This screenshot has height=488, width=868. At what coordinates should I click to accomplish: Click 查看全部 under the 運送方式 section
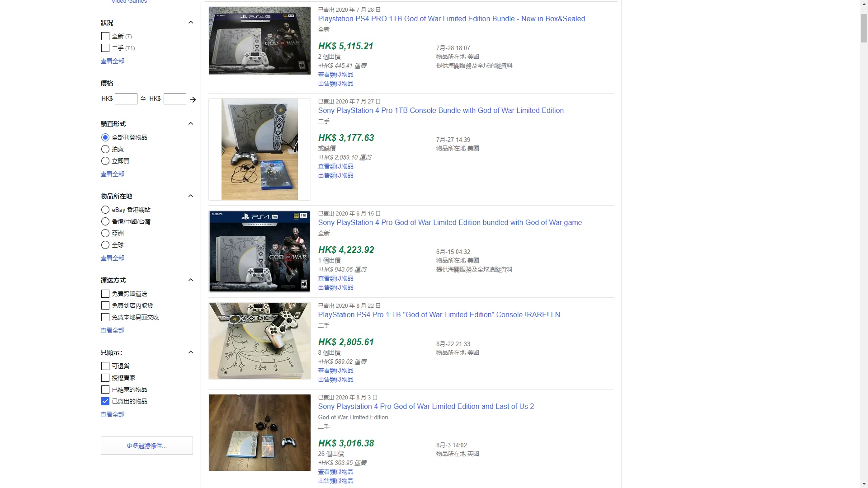click(112, 330)
